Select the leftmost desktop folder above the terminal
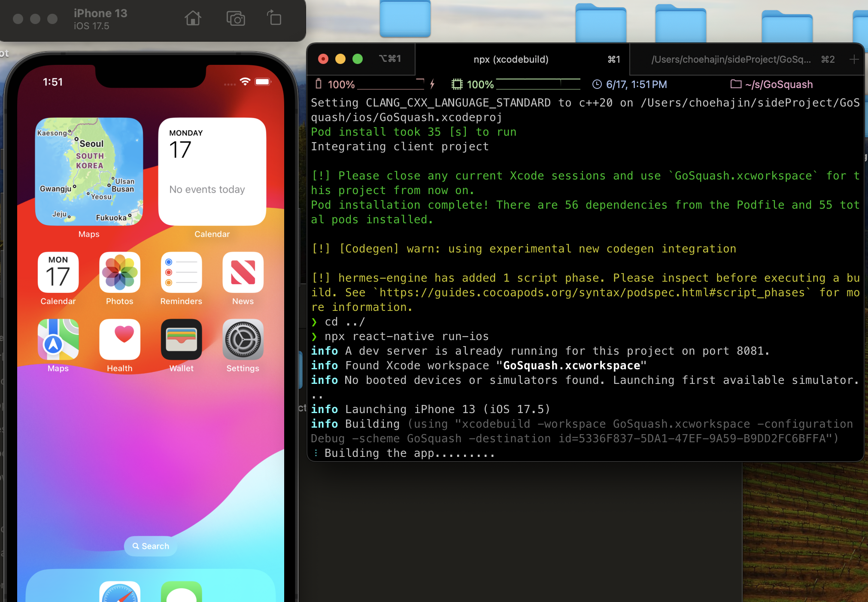This screenshot has height=602, width=868. click(405, 19)
